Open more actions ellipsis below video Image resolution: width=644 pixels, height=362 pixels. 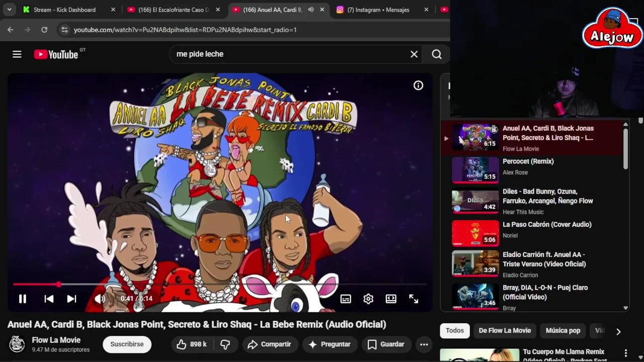click(424, 344)
